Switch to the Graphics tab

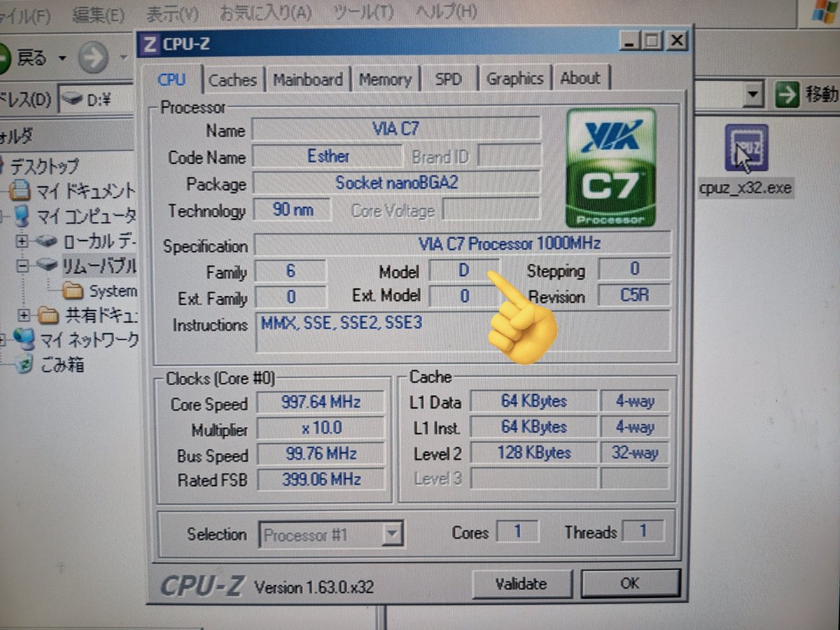click(x=515, y=78)
